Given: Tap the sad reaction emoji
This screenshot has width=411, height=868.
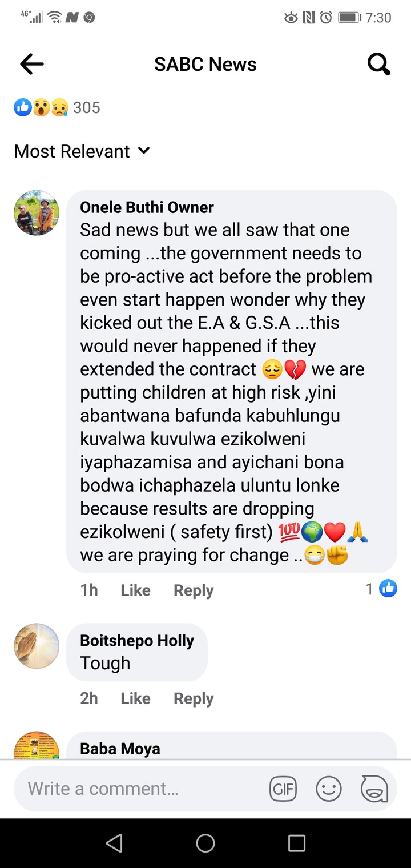Looking at the screenshot, I should tap(59, 107).
